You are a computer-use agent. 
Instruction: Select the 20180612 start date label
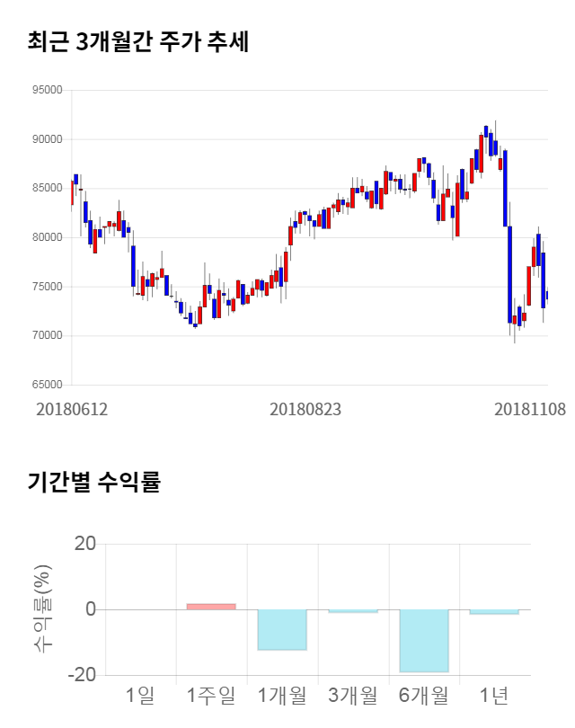click(x=72, y=409)
